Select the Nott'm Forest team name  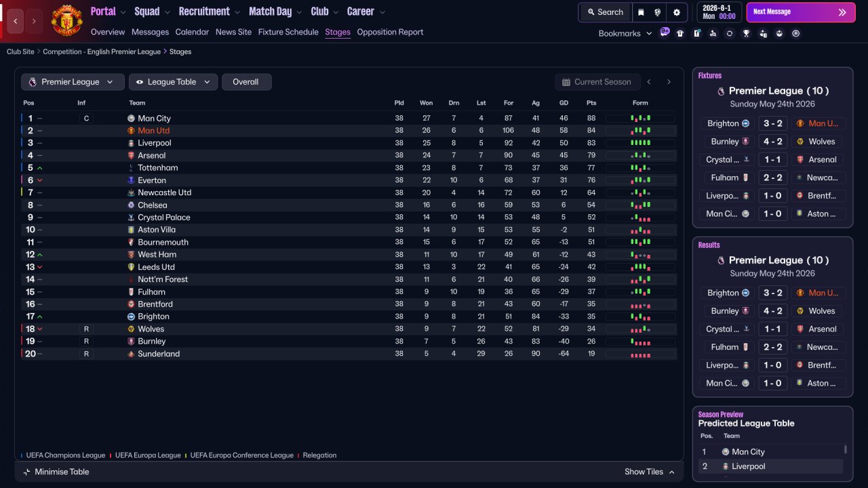pyautogui.click(x=163, y=279)
